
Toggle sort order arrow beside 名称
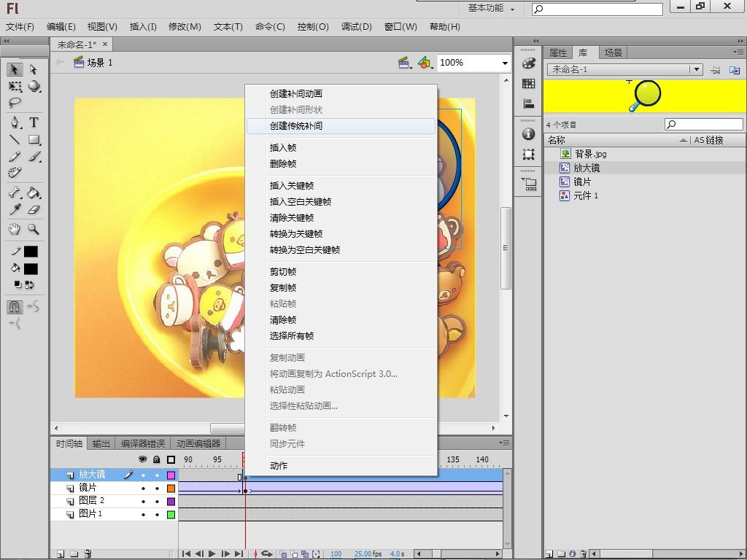point(684,140)
